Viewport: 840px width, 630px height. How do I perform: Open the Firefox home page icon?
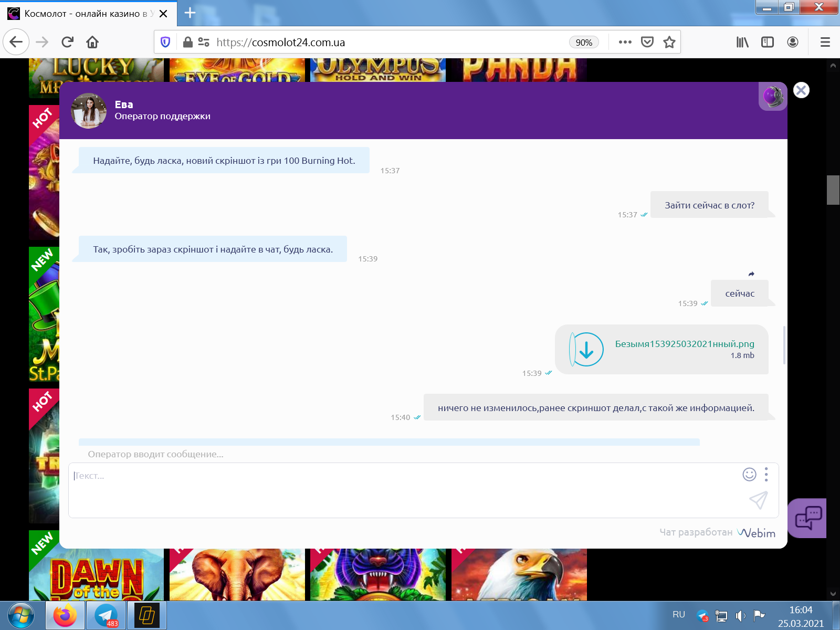(x=92, y=42)
